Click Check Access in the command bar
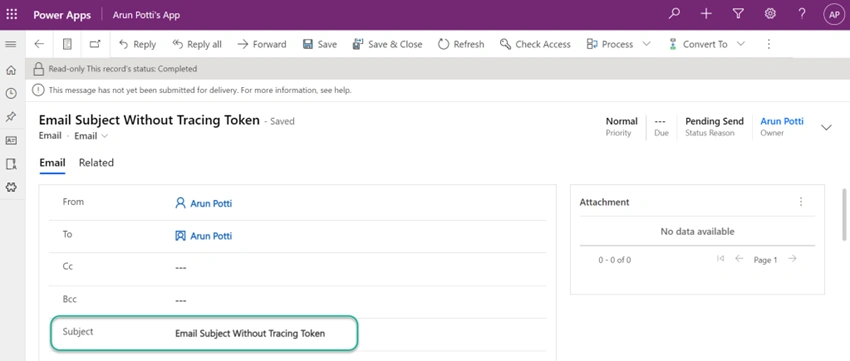Screen dimensions: 850x361 coord(535,44)
